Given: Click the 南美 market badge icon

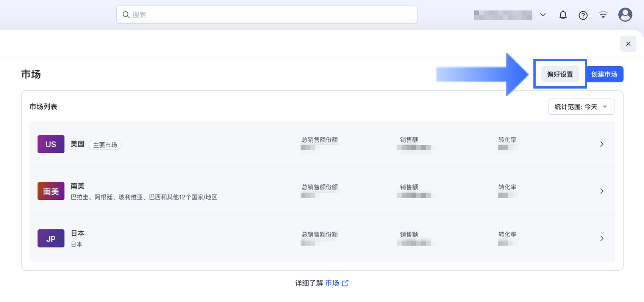Looking at the screenshot, I should 51,191.
